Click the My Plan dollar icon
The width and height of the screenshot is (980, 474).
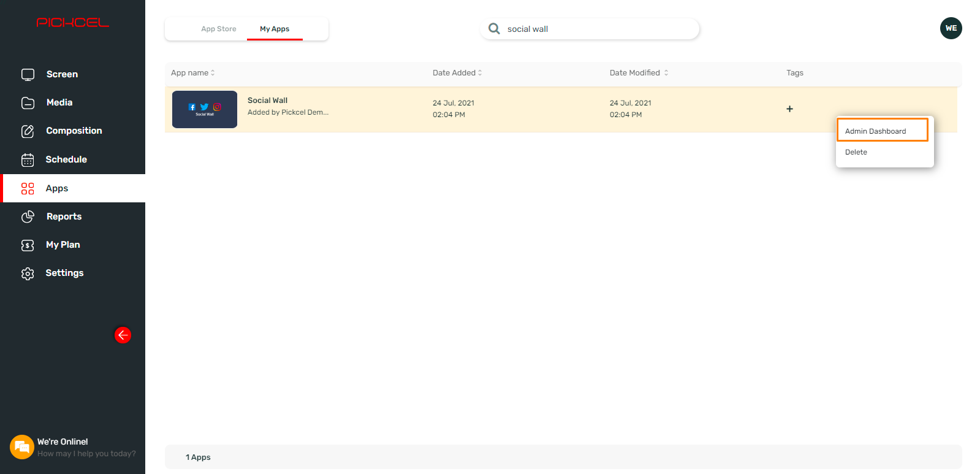[28, 245]
